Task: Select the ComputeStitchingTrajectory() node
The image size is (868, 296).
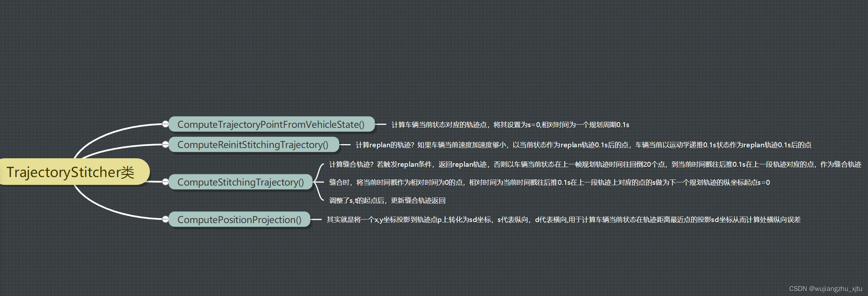Action: pyautogui.click(x=241, y=182)
